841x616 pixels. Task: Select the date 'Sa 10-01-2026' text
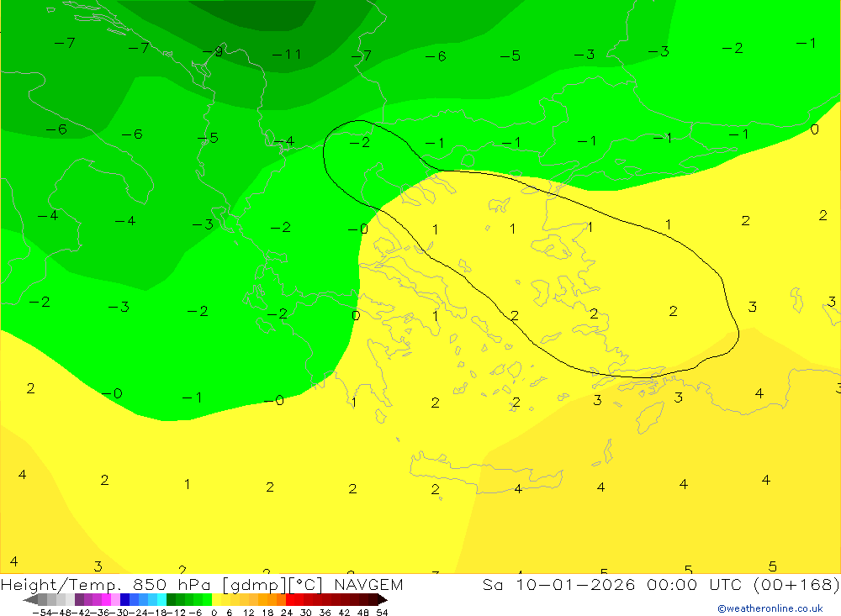click(558, 584)
